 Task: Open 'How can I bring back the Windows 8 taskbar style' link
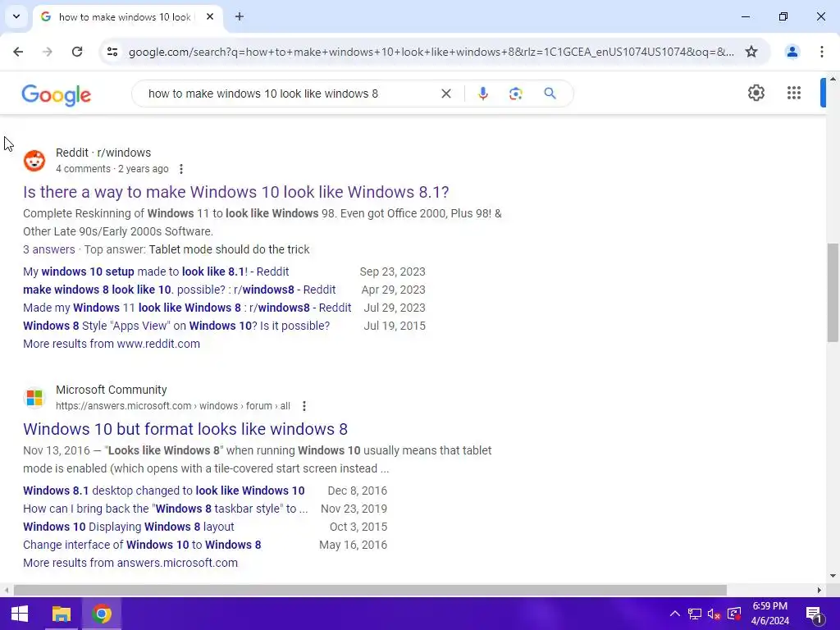coord(166,509)
